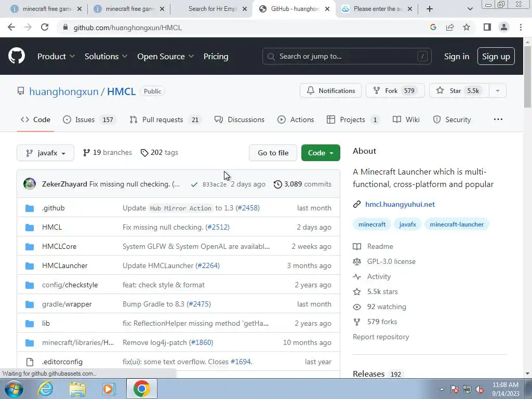Select the minecraft-launcher topic tag
This screenshot has width=532, height=399.
tap(457, 224)
